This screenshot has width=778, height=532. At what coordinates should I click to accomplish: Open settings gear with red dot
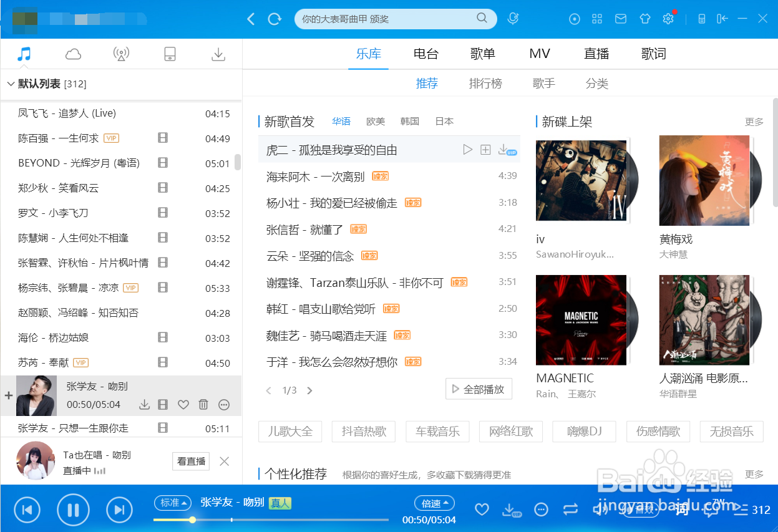668,19
